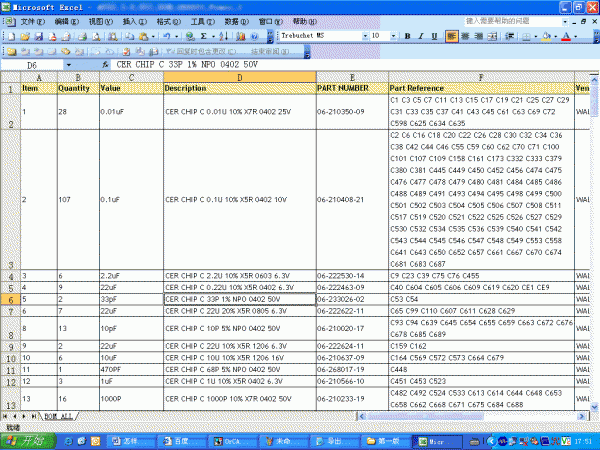Toggle underline formatting

click(434, 36)
